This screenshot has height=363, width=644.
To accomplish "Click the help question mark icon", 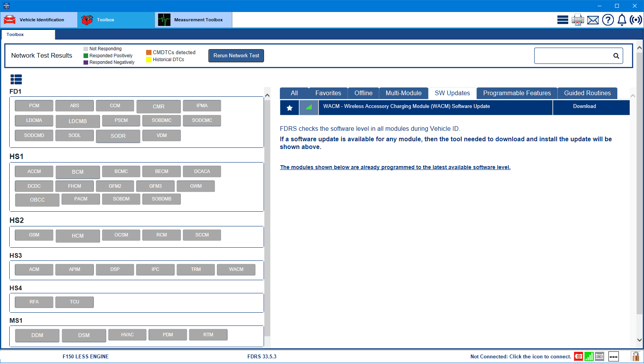I will (608, 20).
